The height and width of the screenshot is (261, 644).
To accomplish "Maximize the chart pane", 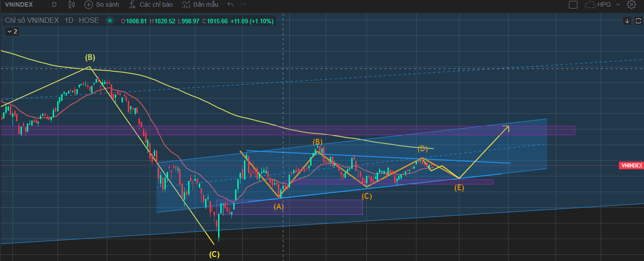I will click(637, 21).
